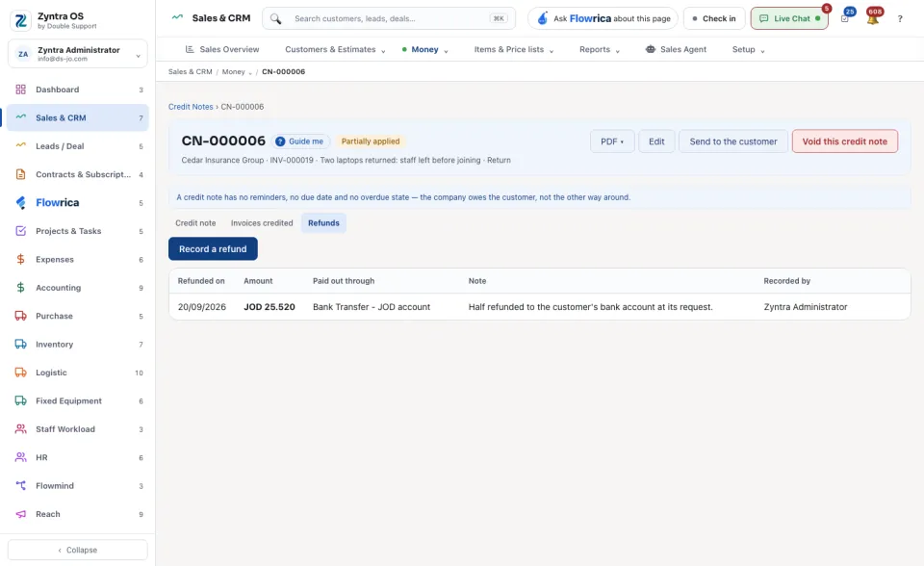Click the help question mark icon
Viewport: 924px width, 566px height.
[900, 19]
